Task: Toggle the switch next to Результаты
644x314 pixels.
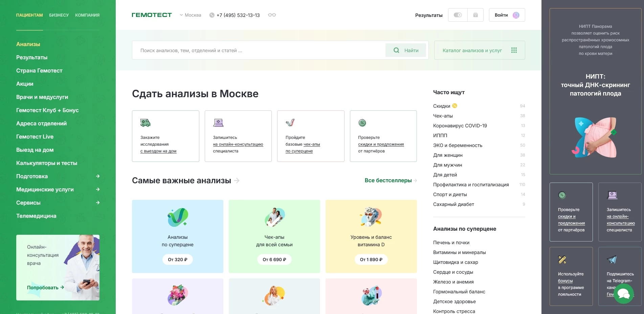Action: 458,15
